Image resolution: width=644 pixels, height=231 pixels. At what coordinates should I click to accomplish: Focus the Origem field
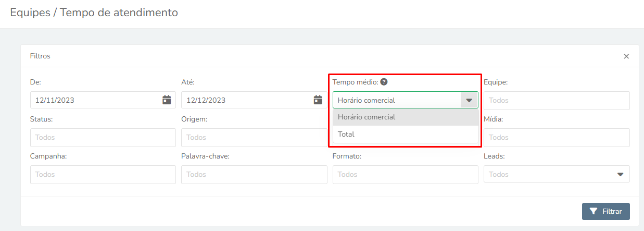254,137
